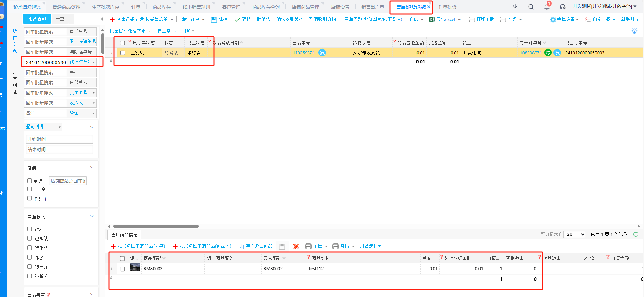The height and width of the screenshot is (297, 644).
Task: Click red question mark by 售后异常
Action: tap(49, 294)
